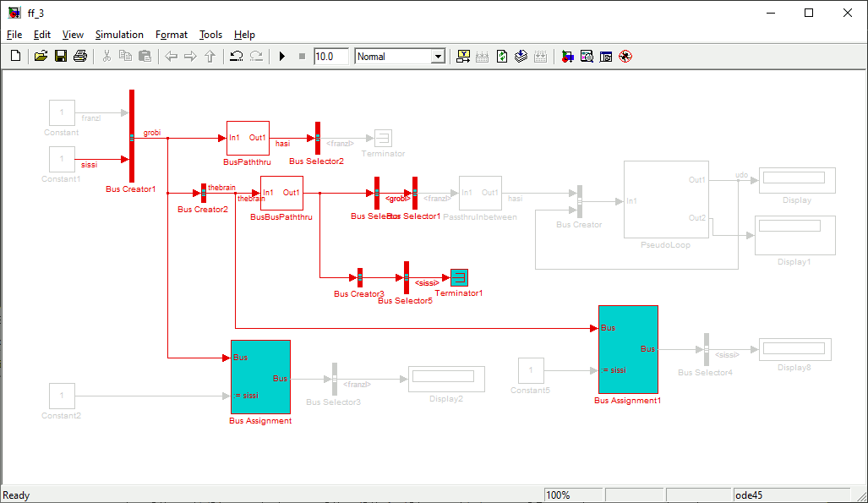
Task: Click the Cut scissors icon
Action: tap(106, 56)
